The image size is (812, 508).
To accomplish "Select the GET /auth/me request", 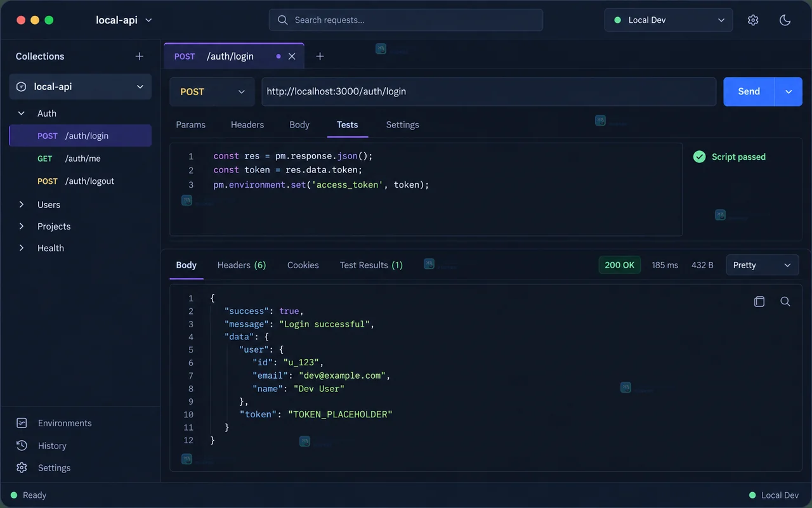I will (x=81, y=159).
